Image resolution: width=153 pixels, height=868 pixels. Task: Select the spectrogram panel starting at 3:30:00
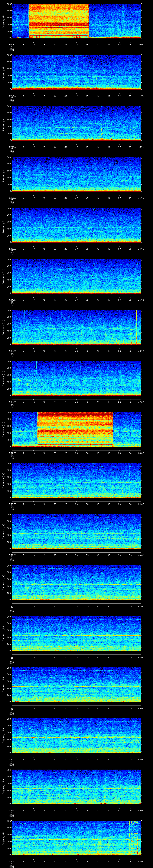(77, 72)
